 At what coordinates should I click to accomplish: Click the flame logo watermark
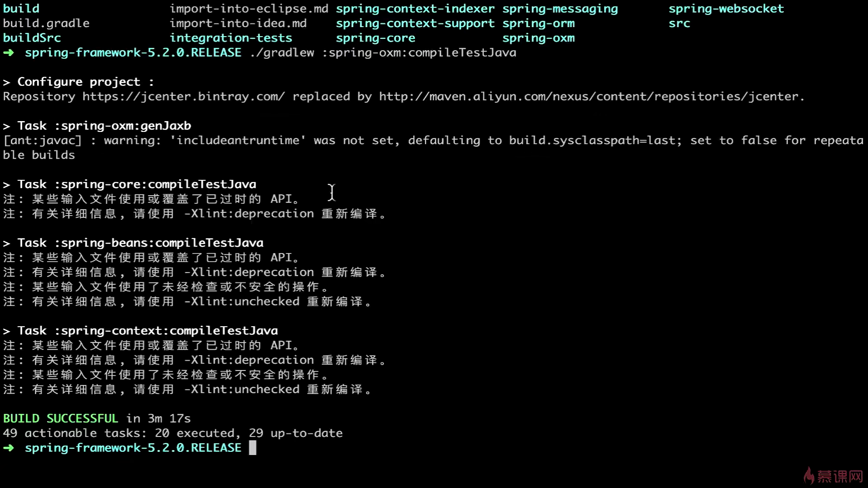pyautogui.click(x=809, y=476)
